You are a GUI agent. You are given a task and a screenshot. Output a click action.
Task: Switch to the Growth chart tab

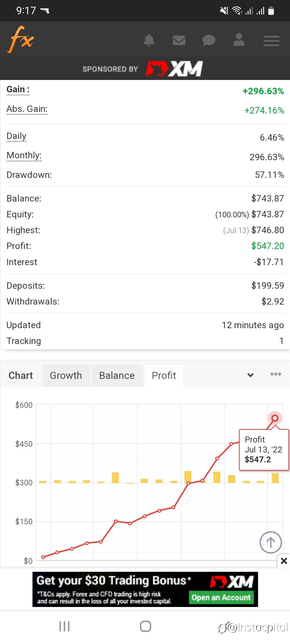tap(66, 375)
